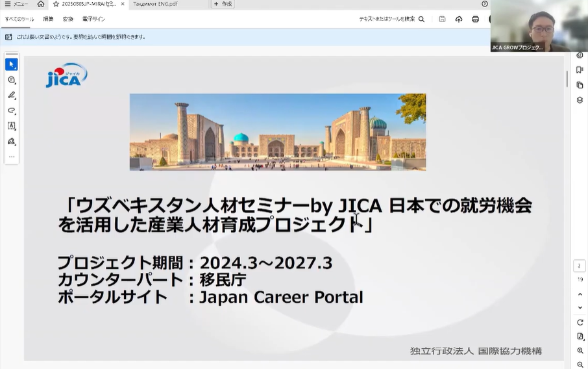Go to next page down chevron
The width and height of the screenshot is (588, 369).
pyautogui.click(x=580, y=307)
